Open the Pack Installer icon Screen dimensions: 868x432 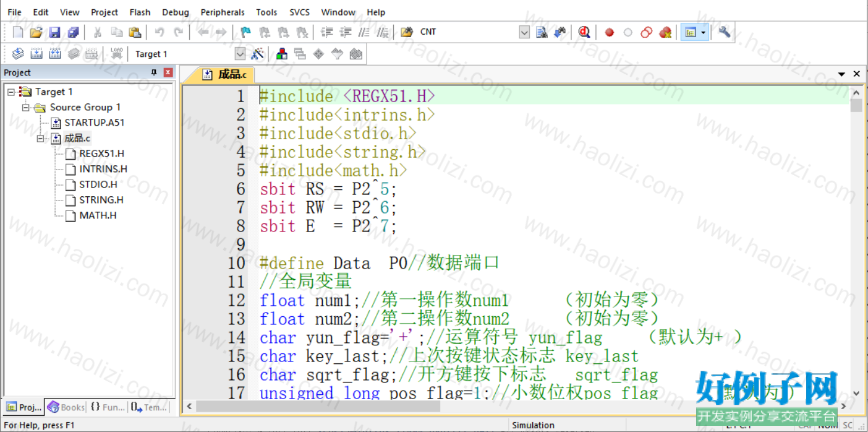coord(355,54)
